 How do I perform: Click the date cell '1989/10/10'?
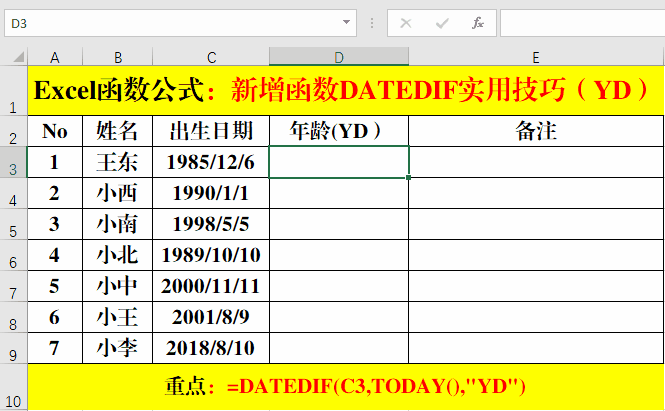211,255
